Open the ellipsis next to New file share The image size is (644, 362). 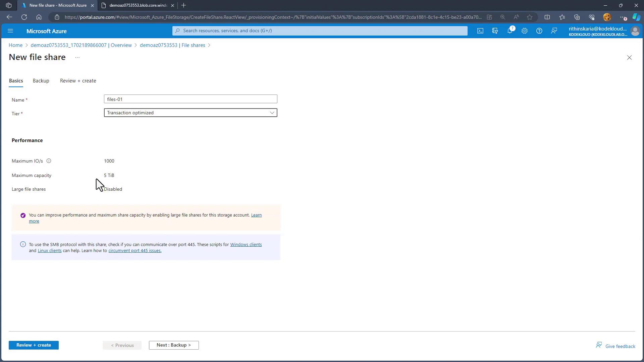click(x=77, y=58)
